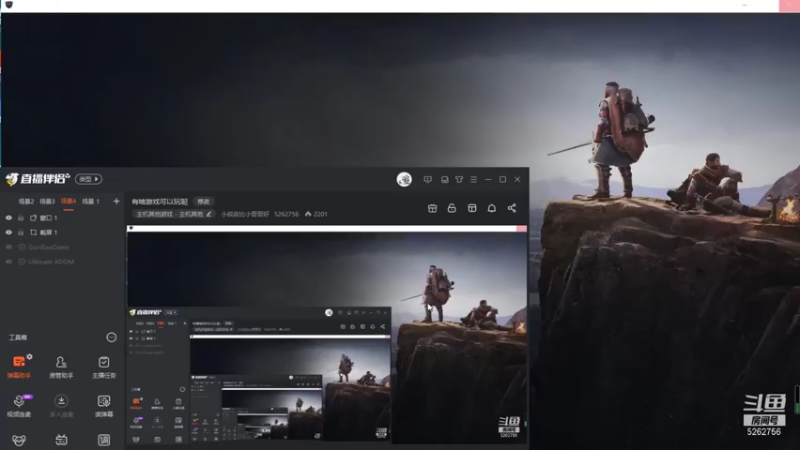Open the 视频连麦 tool

pyautogui.click(x=19, y=406)
